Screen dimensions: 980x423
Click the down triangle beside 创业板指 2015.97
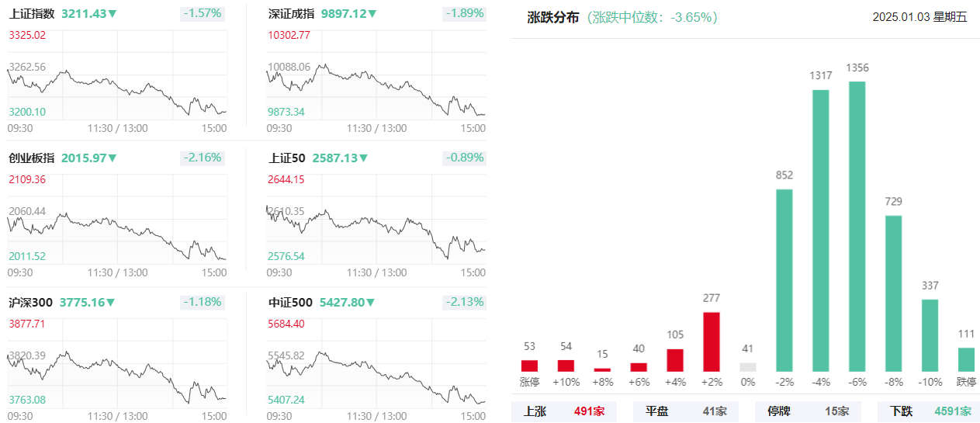(113, 158)
